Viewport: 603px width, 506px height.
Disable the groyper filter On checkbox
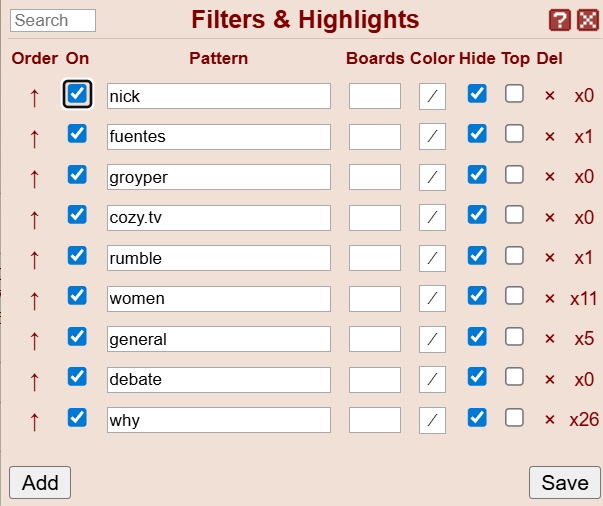pos(77,175)
